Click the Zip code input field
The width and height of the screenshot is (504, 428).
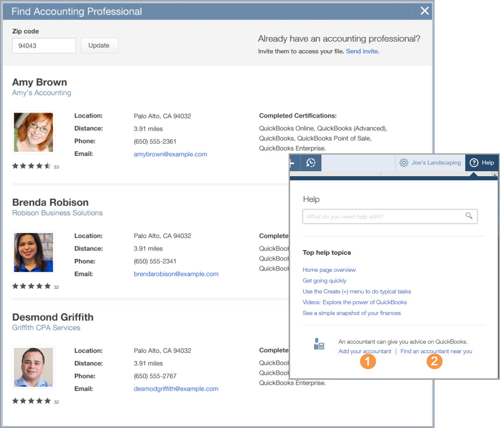pyautogui.click(x=44, y=46)
